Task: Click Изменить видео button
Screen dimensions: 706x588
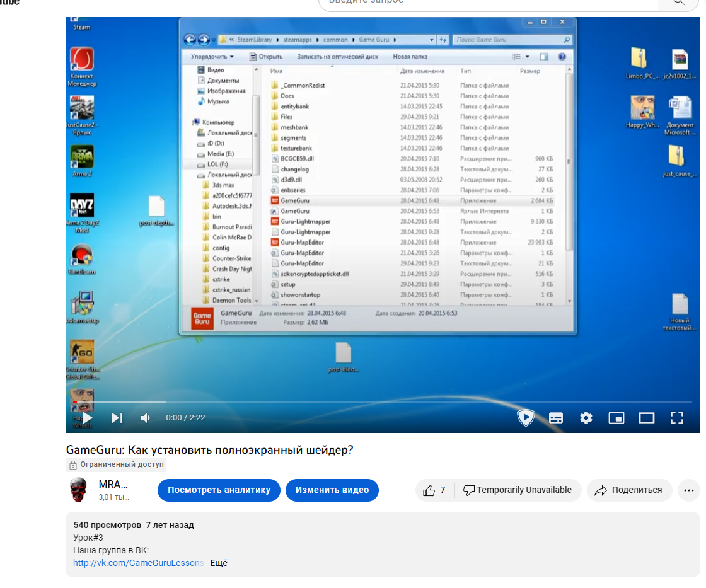Action: click(332, 490)
